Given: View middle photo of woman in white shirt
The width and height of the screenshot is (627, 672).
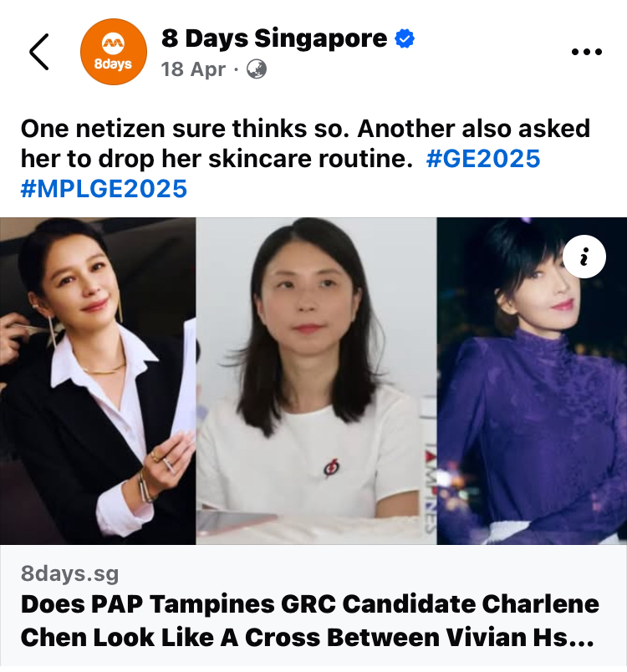Looking at the screenshot, I should tap(316, 381).
